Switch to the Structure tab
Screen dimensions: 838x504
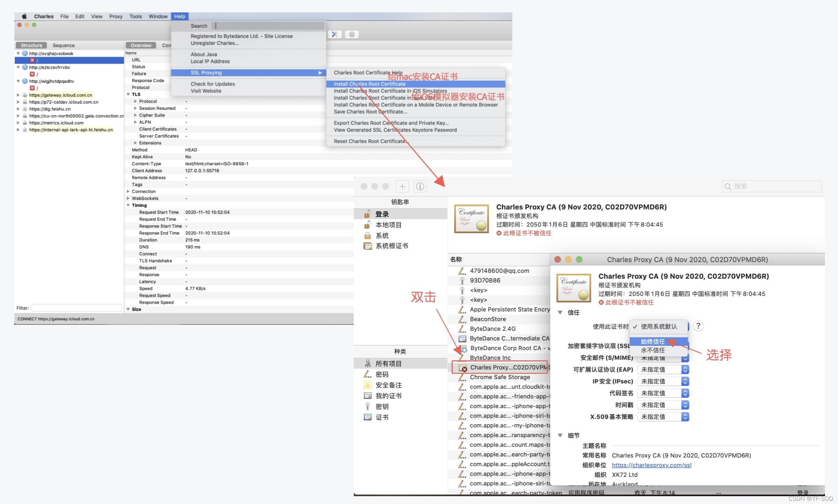coord(31,45)
